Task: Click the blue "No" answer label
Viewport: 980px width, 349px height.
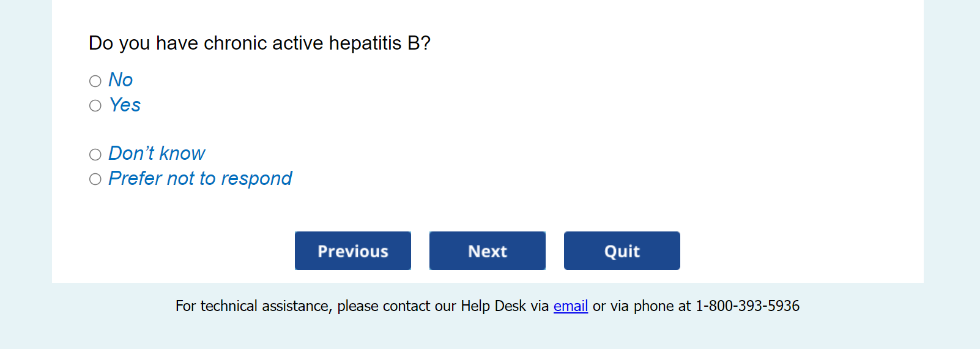Action: click(x=121, y=80)
